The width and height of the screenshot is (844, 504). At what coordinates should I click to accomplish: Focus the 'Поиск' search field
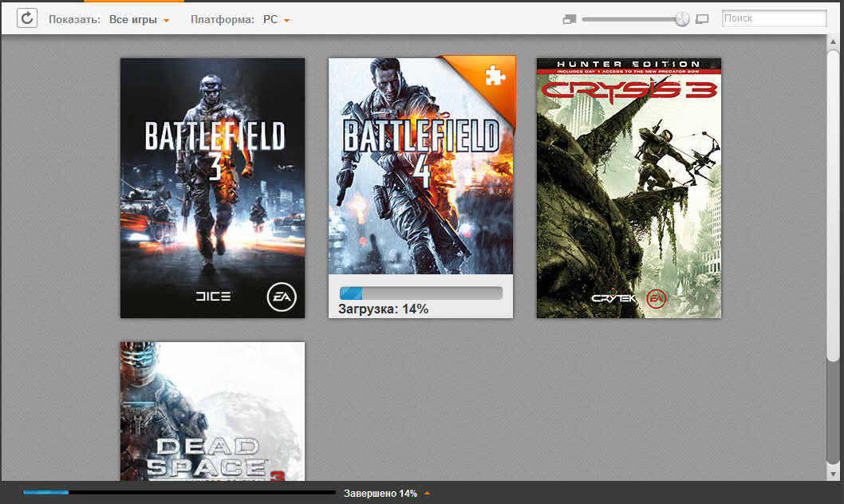(774, 18)
